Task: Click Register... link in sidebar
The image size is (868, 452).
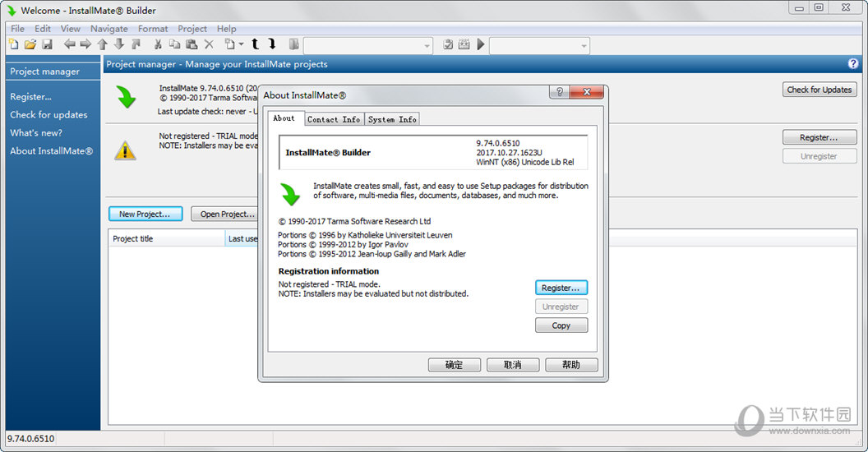Action: tap(31, 96)
